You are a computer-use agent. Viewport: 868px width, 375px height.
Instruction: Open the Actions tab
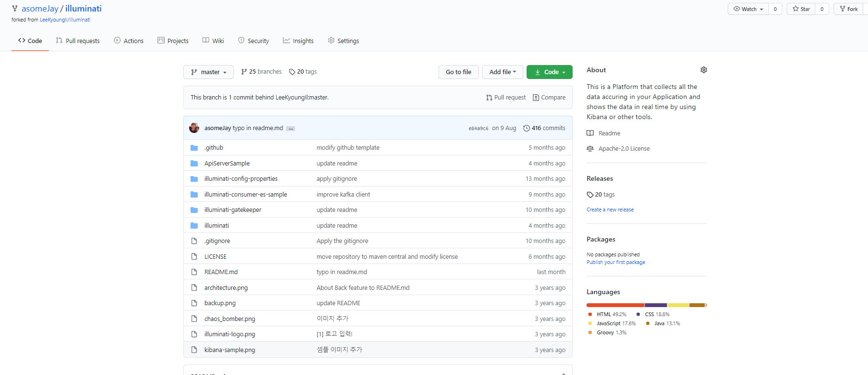tap(129, 41)
